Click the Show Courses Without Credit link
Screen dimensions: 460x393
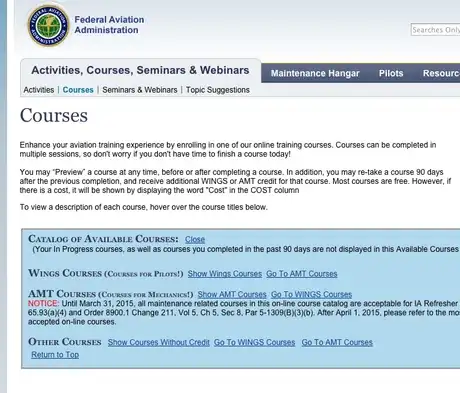click(159, 342)
